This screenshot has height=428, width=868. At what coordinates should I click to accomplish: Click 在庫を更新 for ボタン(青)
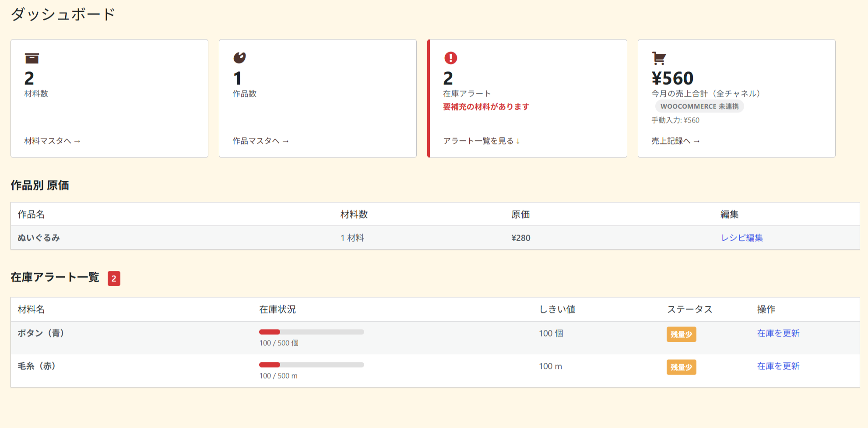(x=778, y=333)
